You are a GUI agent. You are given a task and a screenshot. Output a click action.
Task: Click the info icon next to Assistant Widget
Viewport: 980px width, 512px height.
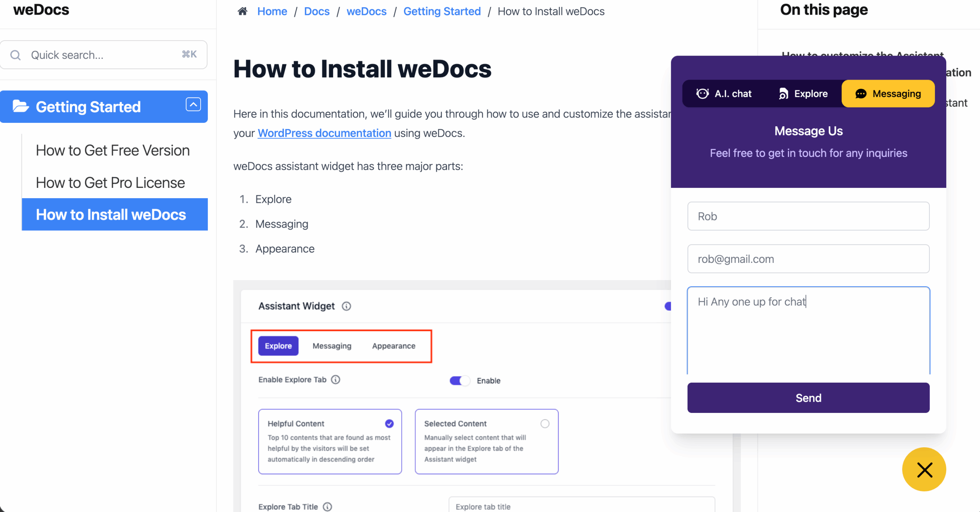point(346,306)
